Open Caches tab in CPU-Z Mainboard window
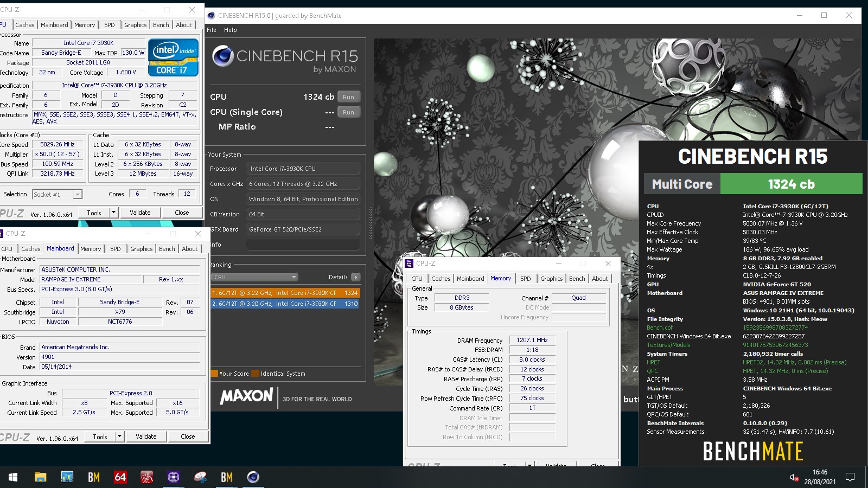The height and width of the screenshot is (488, 868). click(x=31, y=249)
